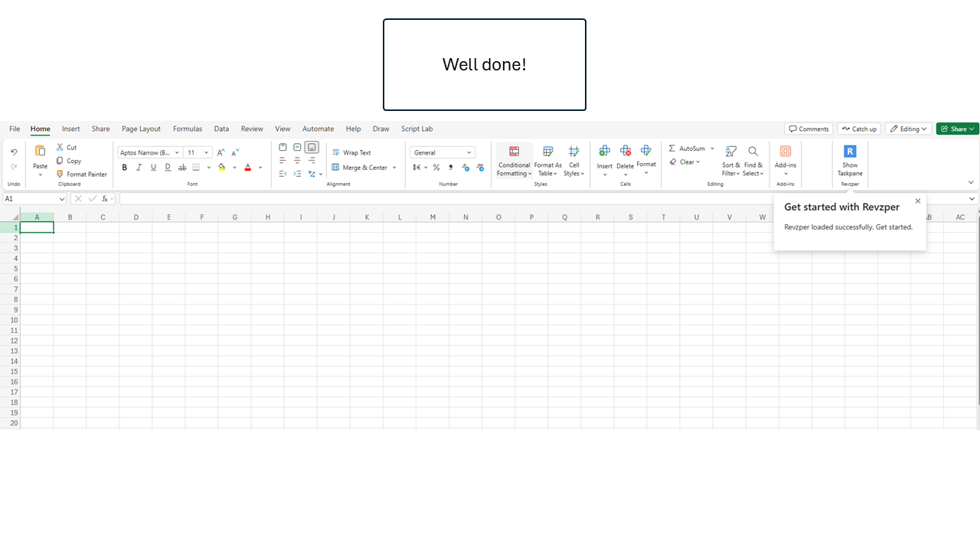Screen dimensions: 980x551
Task: Switch to the Formulas ribbon tab
Action: coord(188,129)
